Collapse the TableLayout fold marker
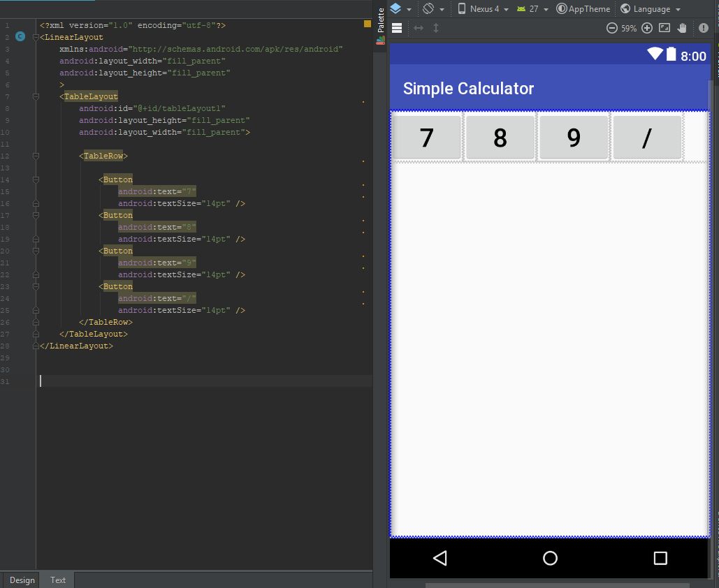719x588 pixels. 36,96
